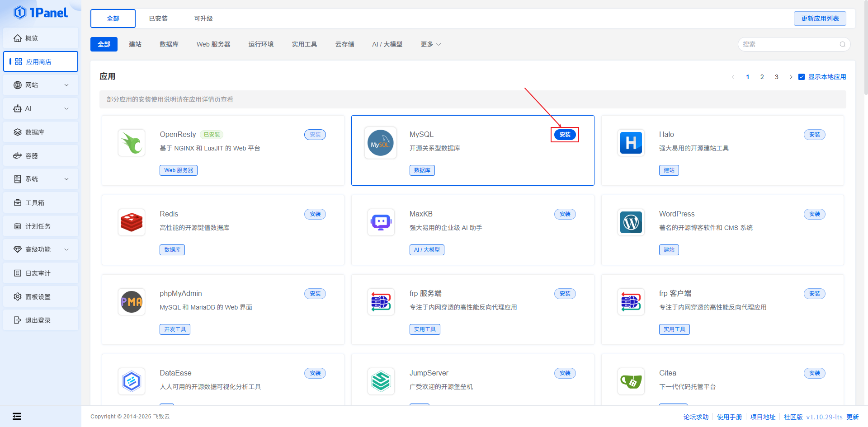Filter apps by AI / 大模型 category

pos(387,44)
